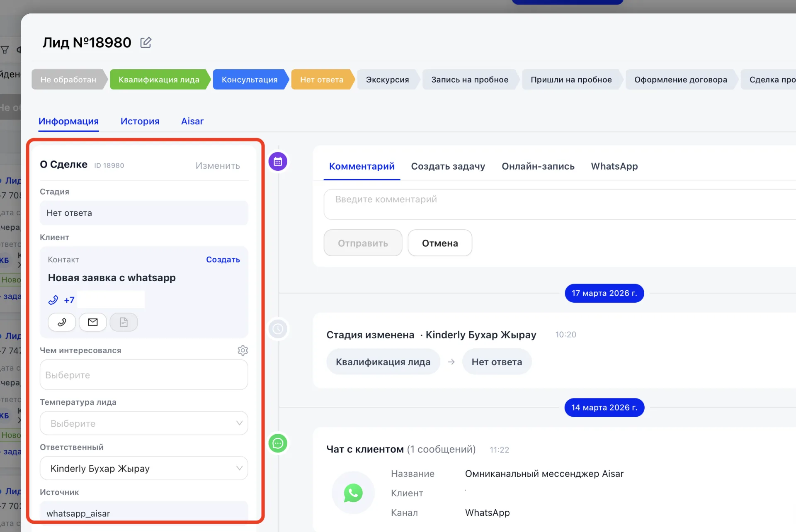The image size is (796, 532).
Task: Open the Создать задачу tab
Action: tap(448, 166)
